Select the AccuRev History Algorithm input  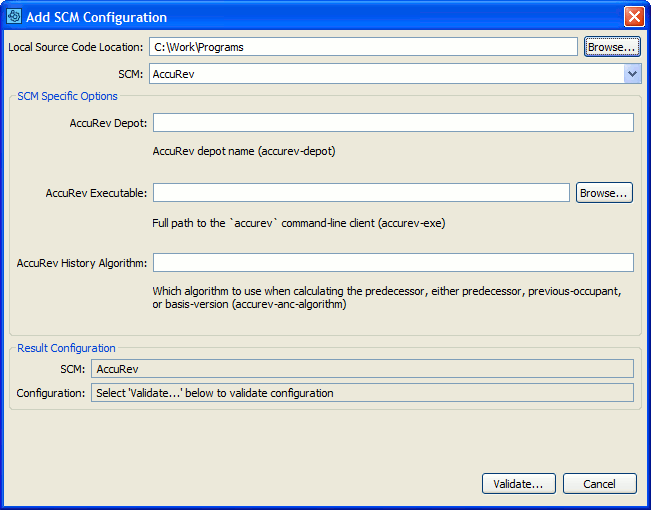coord(393,263)
